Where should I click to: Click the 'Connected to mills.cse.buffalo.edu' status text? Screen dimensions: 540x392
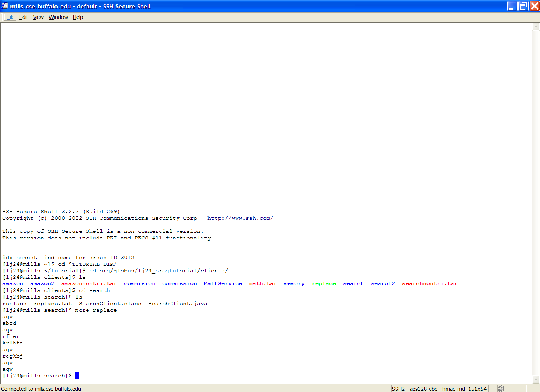coord(41,389)
